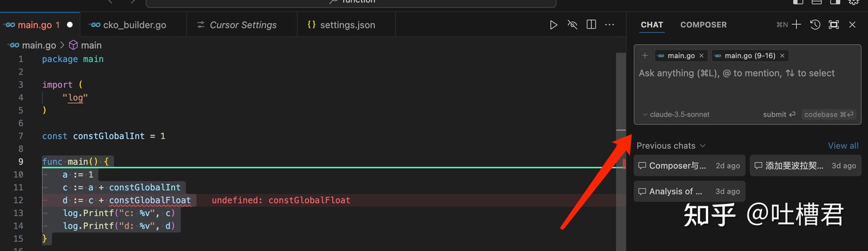The height and width of the screenshot is (251, 868).
Task: Click View all chats link
Action: pyautogui.click(x=843, y=145)
